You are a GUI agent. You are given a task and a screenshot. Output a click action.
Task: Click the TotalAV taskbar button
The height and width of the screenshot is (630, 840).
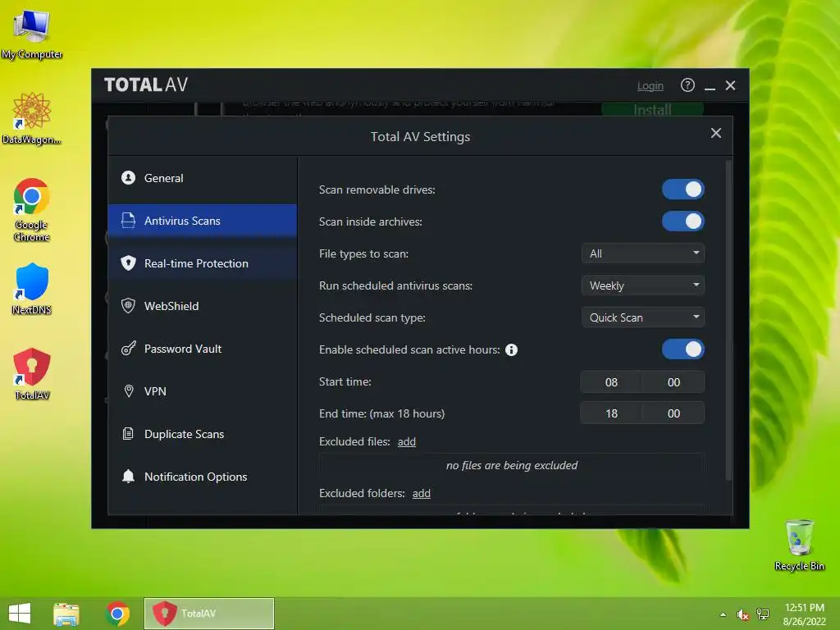pyautogui.click(x=209, y=614)
